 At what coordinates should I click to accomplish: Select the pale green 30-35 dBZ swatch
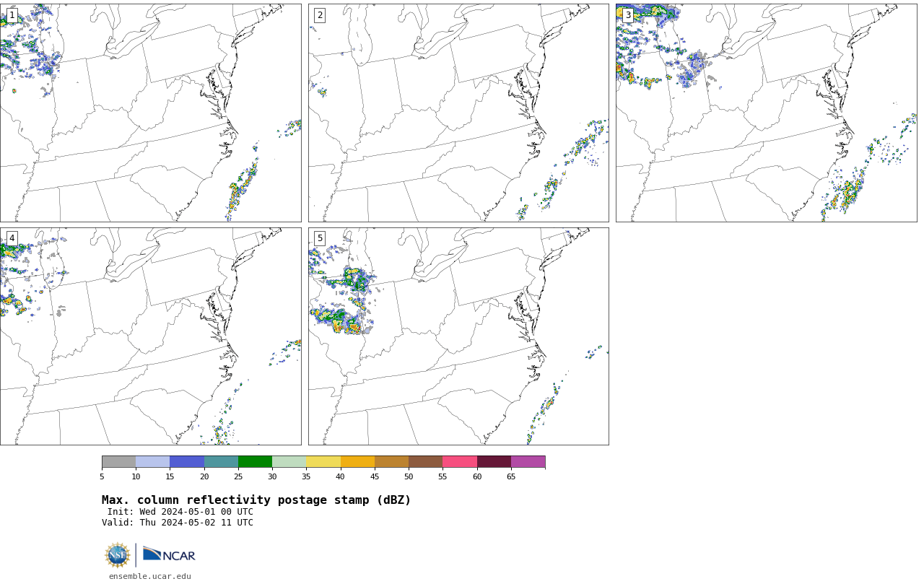(289, 462)
